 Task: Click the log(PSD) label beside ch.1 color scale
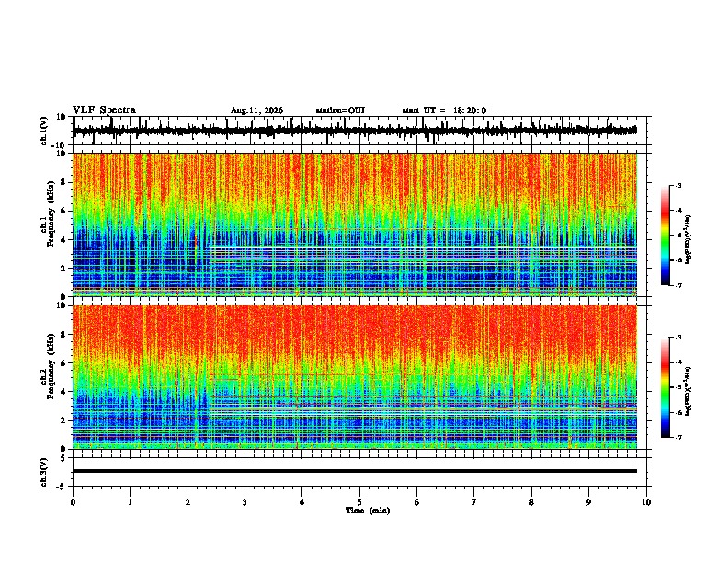pos(688,239)
